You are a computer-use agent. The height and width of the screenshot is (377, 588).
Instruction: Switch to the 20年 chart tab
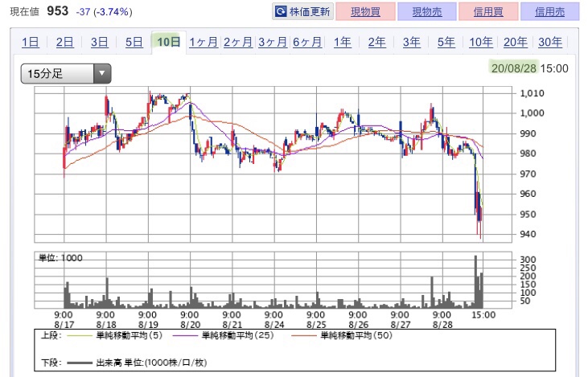click(x=516, y=42)
